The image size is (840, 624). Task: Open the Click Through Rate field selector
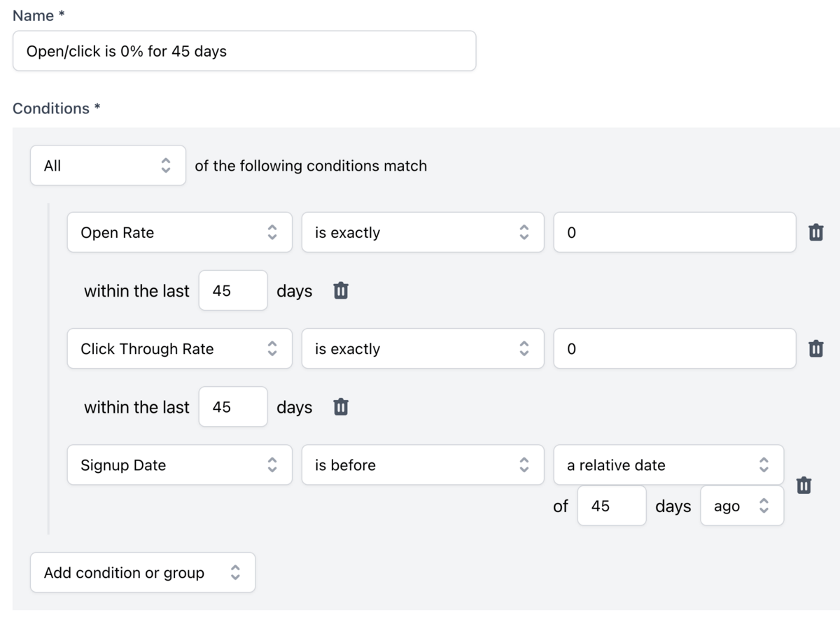(x=179, y=348)
